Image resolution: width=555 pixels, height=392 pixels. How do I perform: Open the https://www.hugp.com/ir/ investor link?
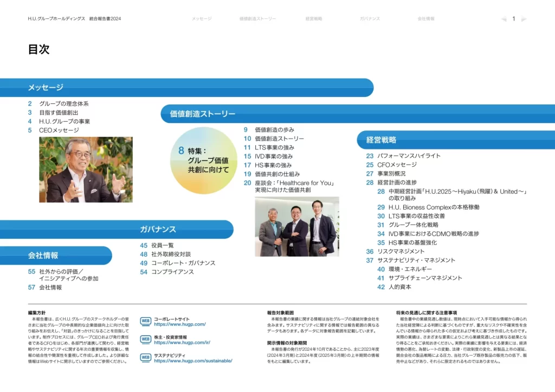click(x=182, y=343)
